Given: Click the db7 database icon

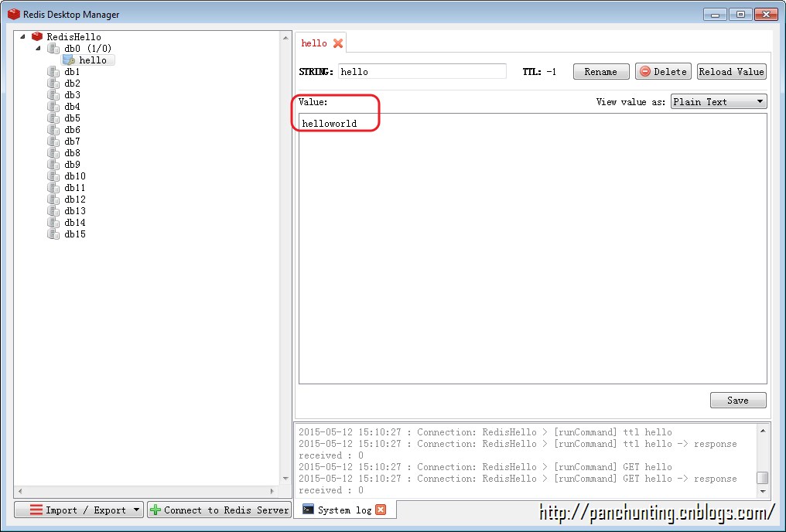Looking at the screenshot, I should click(x=53, y=141).
